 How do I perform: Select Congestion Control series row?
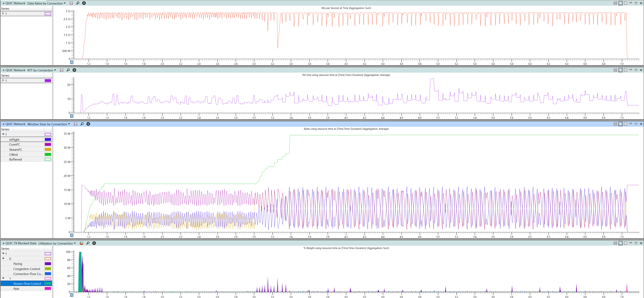click(x=26, y=269)
